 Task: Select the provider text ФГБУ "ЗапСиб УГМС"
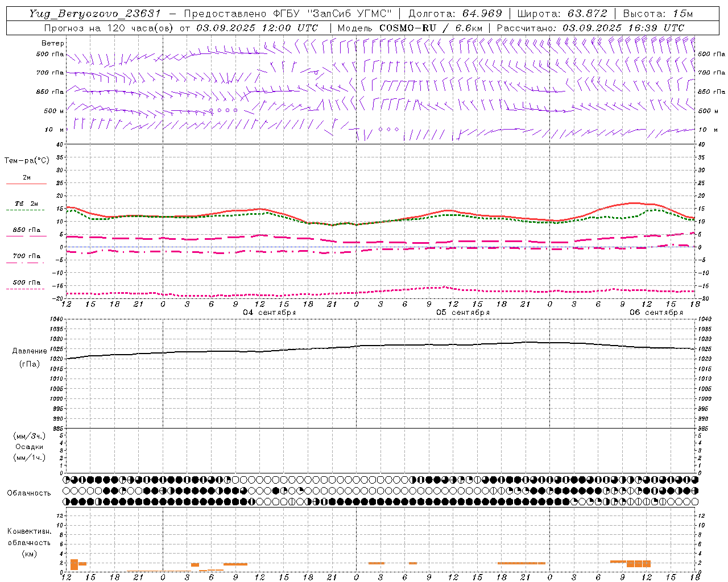pyautogui.click(x=333, y=14)
